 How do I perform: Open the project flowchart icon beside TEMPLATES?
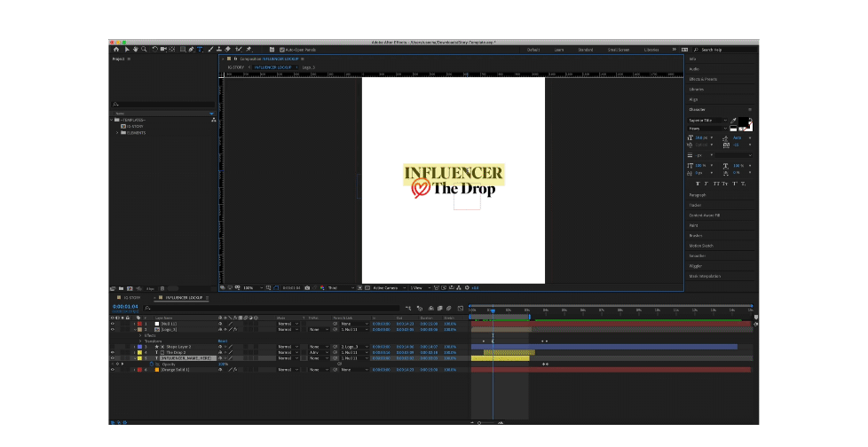214,120
